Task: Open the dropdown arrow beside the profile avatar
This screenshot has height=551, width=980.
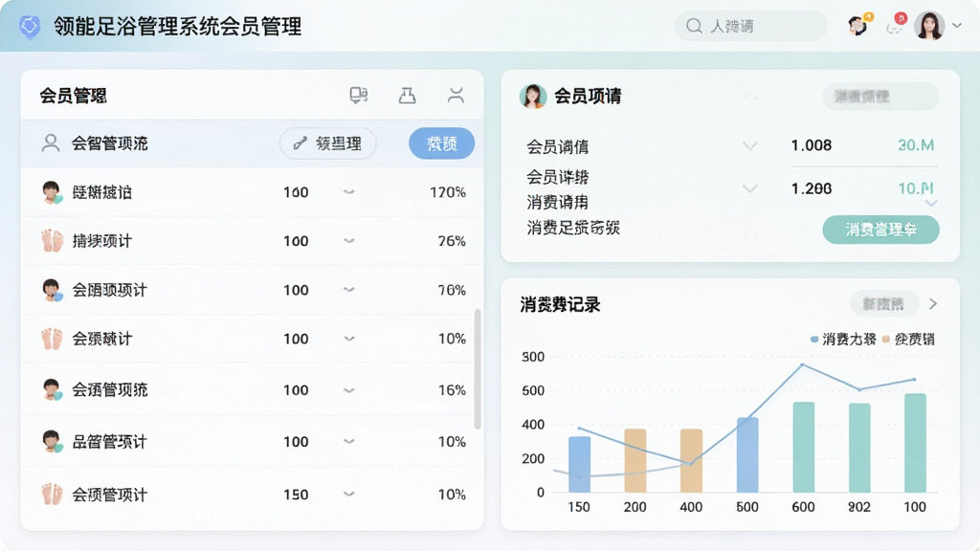Action: (957, 26)
